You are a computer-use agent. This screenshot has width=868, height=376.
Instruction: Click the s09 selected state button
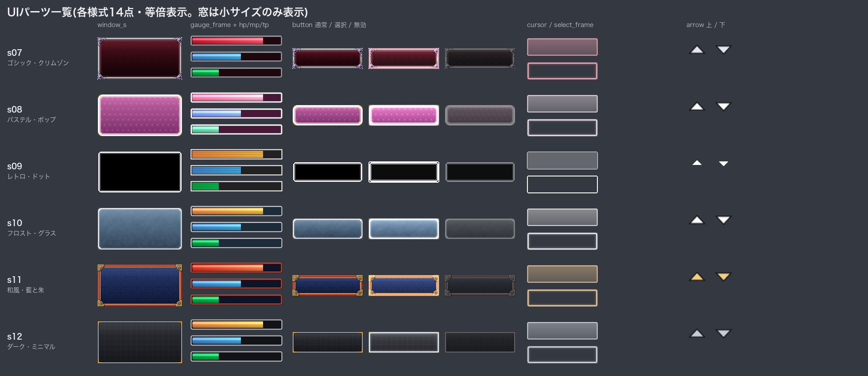click(404, 172)
